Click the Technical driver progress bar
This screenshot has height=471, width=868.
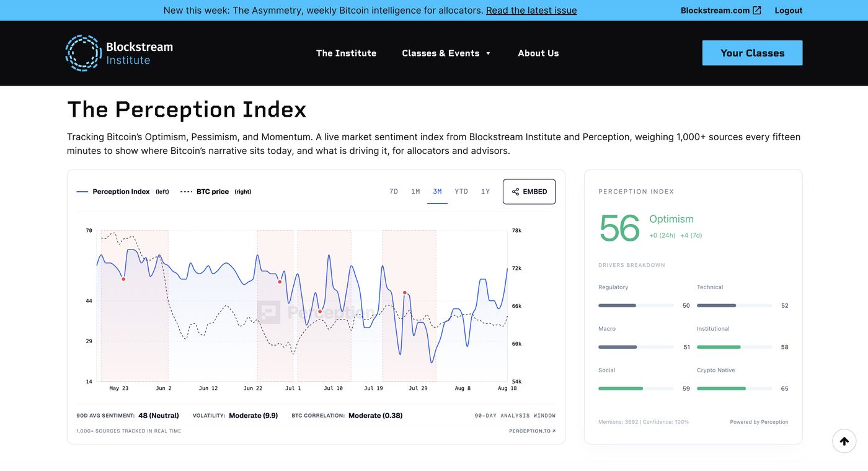point(734,305)
